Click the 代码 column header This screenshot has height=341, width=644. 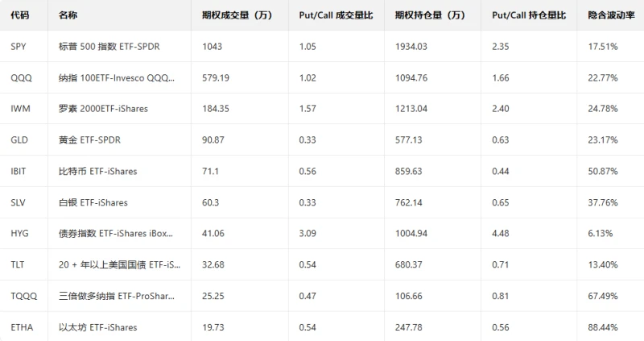point(21,15)
